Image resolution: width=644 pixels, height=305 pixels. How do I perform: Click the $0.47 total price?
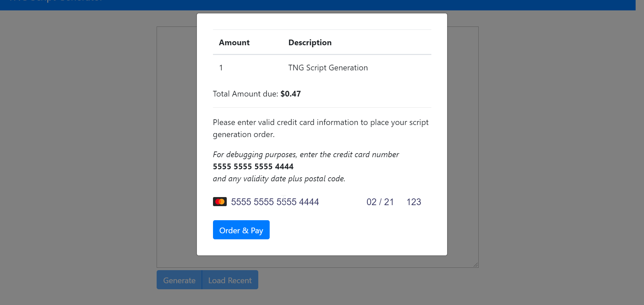pyautogui.click(x=290, y=94)
